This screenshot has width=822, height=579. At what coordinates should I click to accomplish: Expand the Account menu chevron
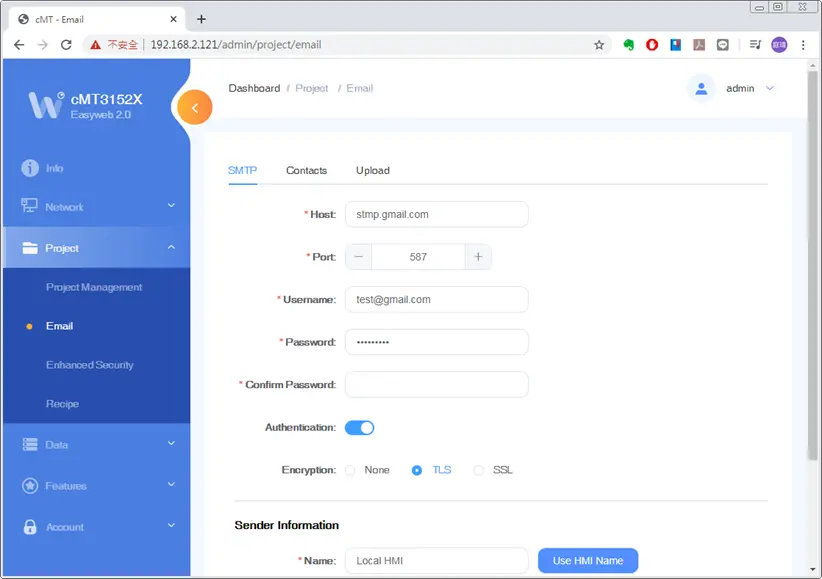(x=171, y=525)
